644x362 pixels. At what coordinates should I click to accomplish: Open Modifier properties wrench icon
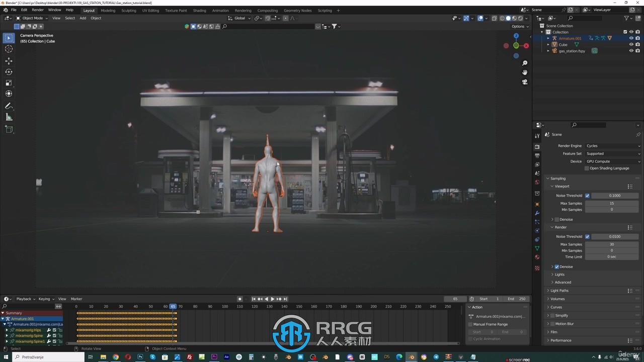(537, 213)
